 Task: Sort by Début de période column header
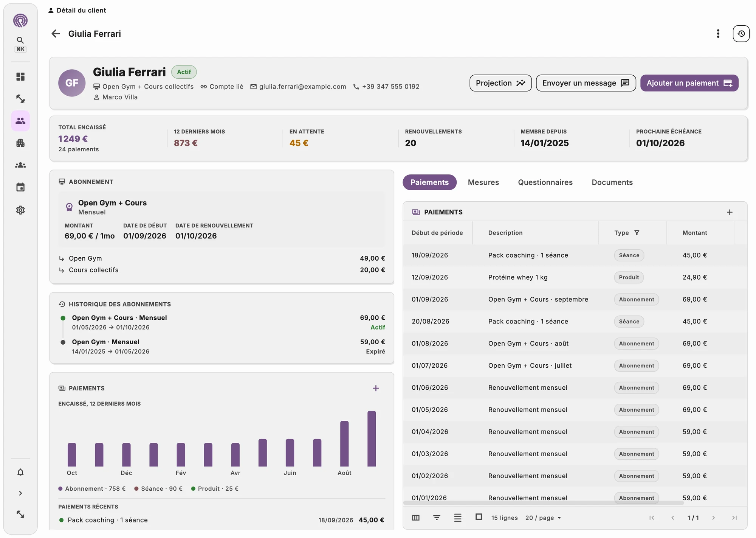437,233
